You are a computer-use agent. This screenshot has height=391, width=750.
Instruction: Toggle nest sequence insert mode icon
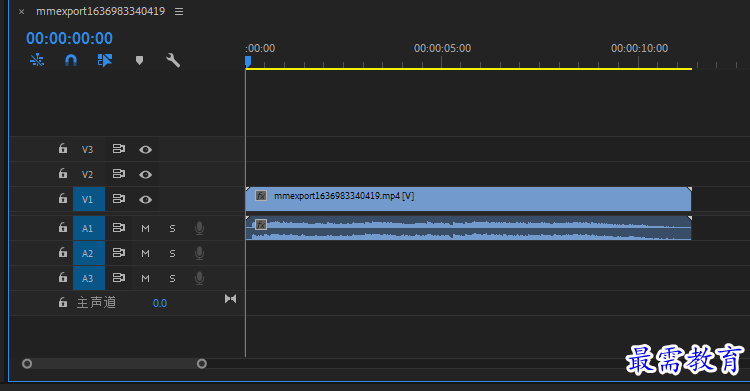(37, 60)
